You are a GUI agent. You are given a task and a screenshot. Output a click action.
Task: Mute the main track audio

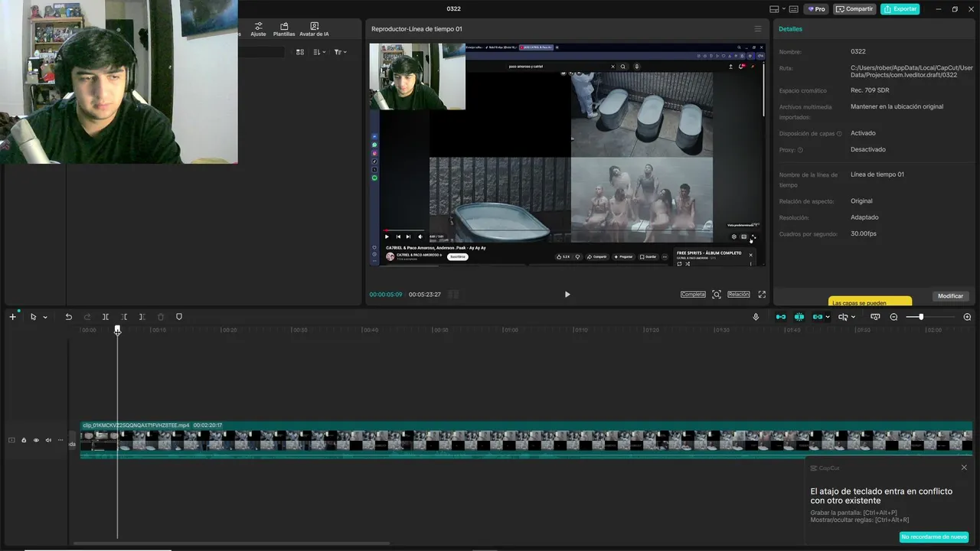coord(48,440)
